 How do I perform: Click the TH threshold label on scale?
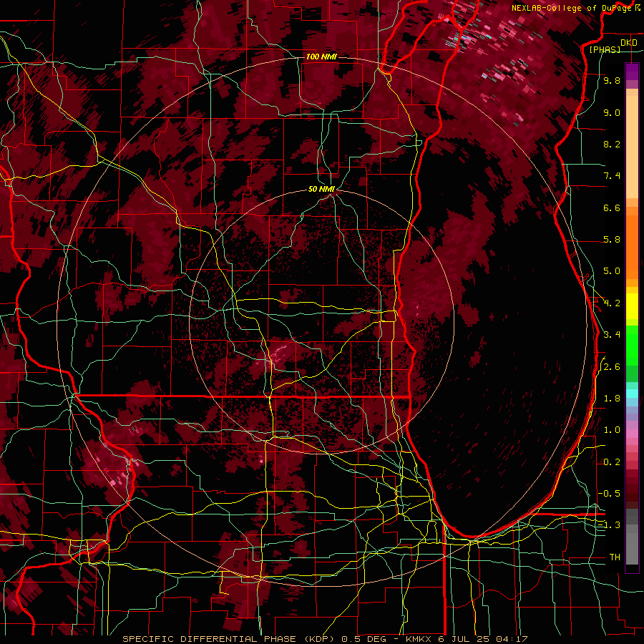[615, 557]
